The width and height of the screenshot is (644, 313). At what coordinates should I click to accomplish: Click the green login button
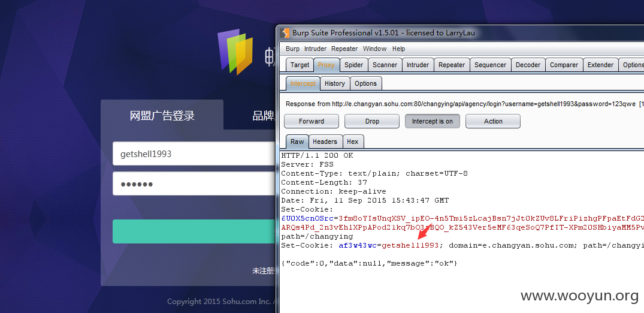pyautogui.click(x=194, y=231)
